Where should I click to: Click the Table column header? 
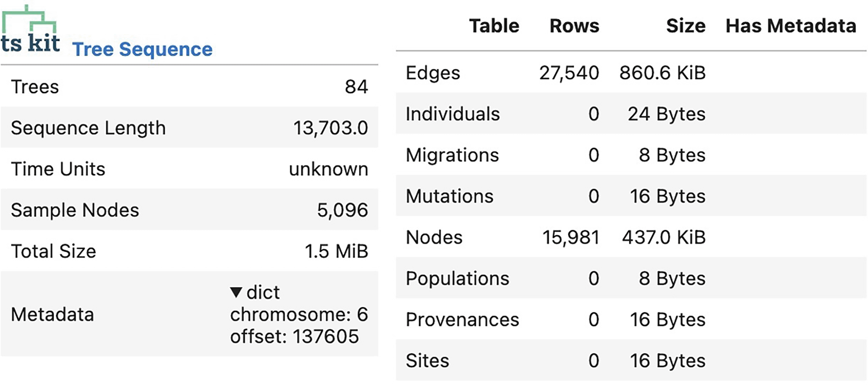pyautogui.click(x=494, y=26)
